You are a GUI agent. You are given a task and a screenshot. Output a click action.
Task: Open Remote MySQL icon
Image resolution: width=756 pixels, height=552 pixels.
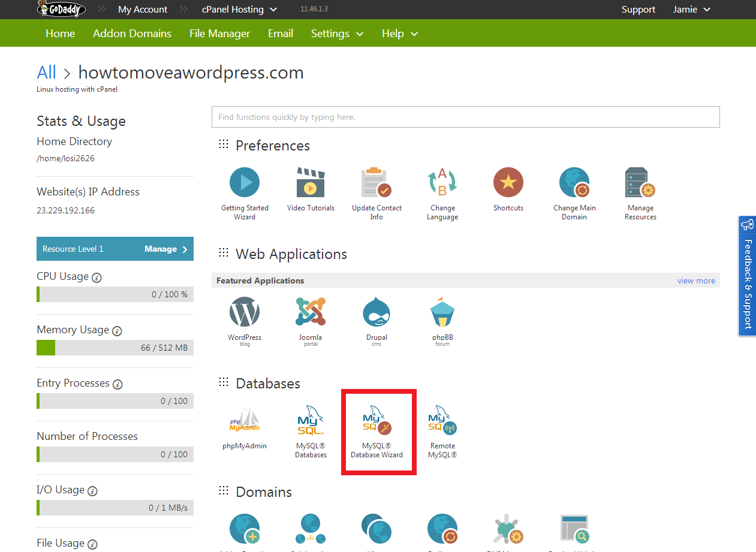click(x=442, y=420)
